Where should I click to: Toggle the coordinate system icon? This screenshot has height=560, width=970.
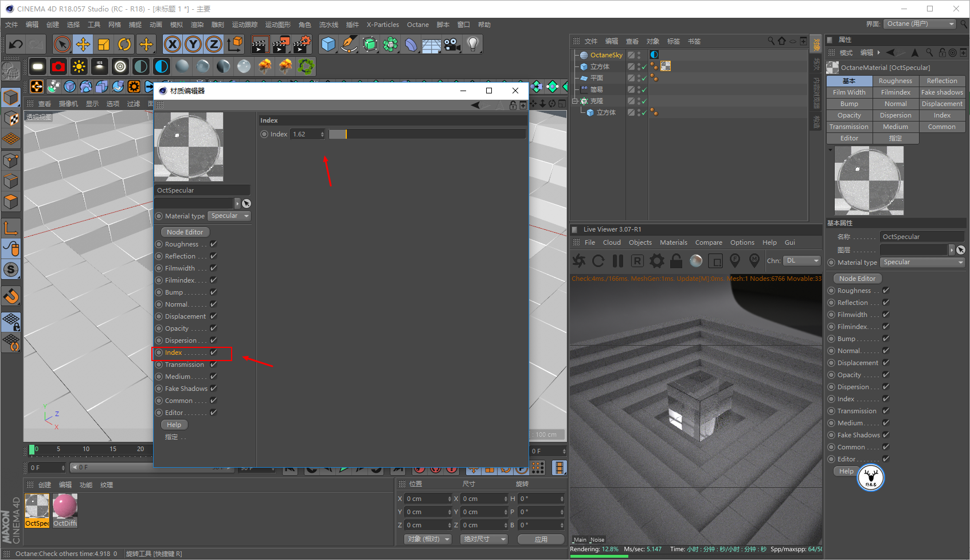click(234, 44)
